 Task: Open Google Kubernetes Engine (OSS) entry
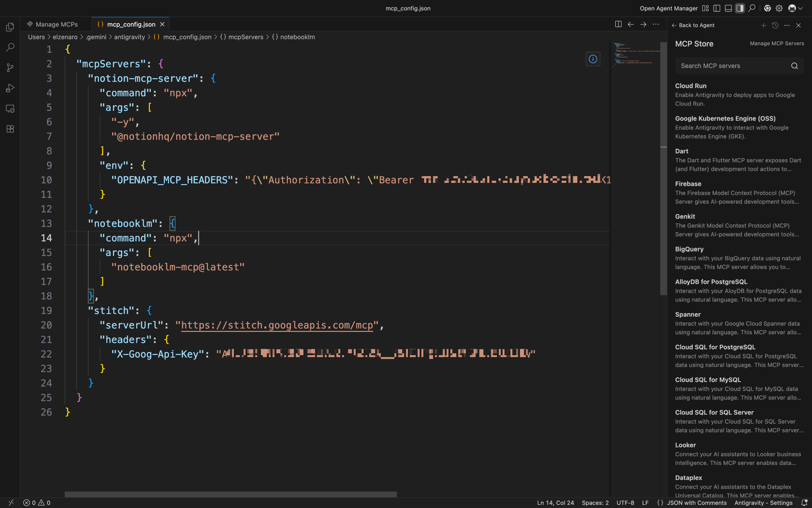(739, 127)
